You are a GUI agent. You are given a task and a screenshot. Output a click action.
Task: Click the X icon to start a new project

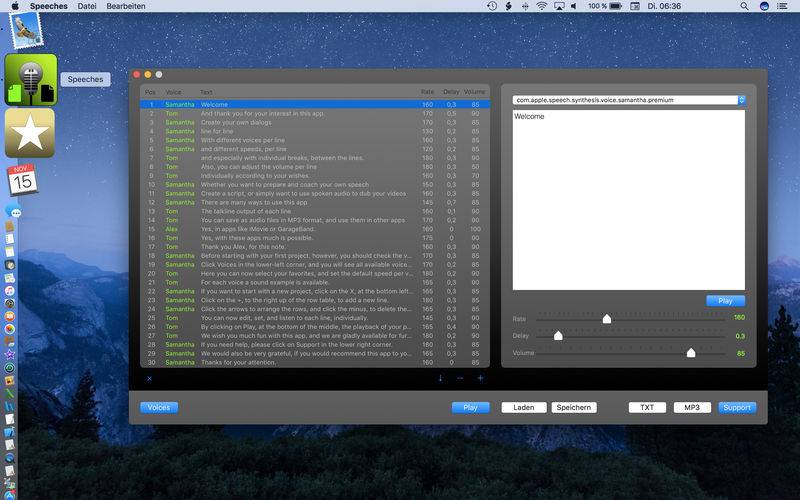(x=150, y=378)
